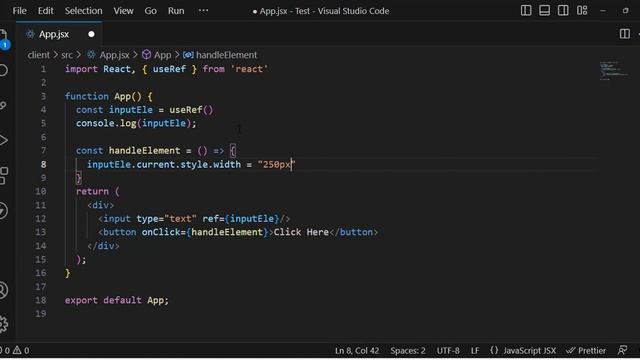Open the src breadcrumb folder
This screenshot has width=640, height=360.
click(x=67, y=55)
